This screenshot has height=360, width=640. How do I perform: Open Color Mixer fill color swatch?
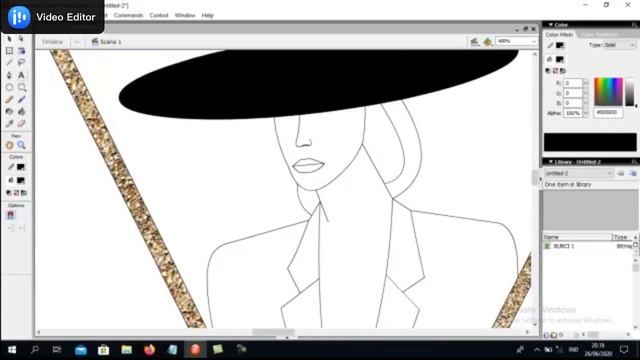point(560,60)
